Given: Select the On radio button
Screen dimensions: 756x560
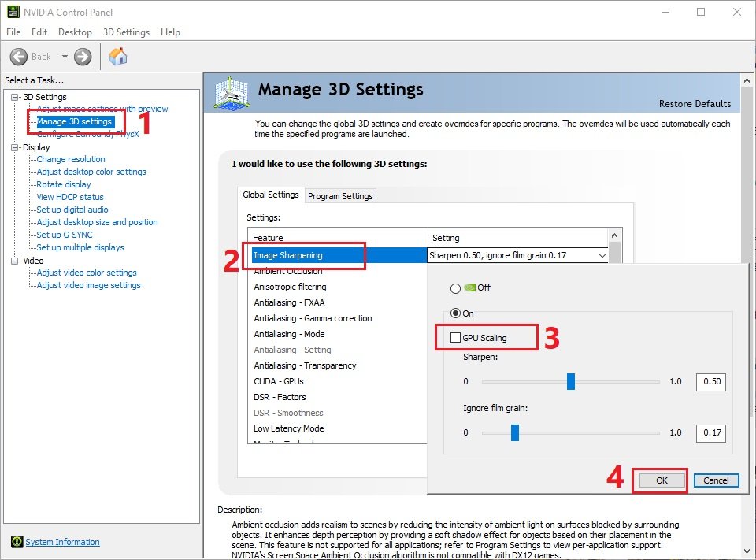Looking at the screenshot, I should coord(455,313).
